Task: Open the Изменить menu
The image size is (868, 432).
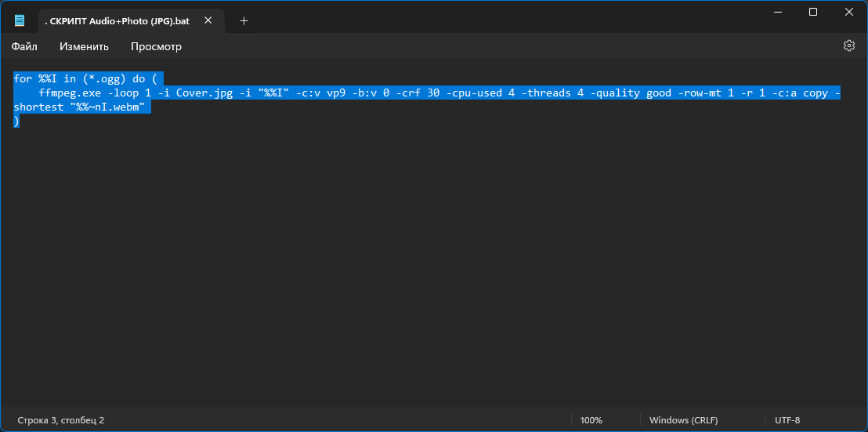Action: 84,46
